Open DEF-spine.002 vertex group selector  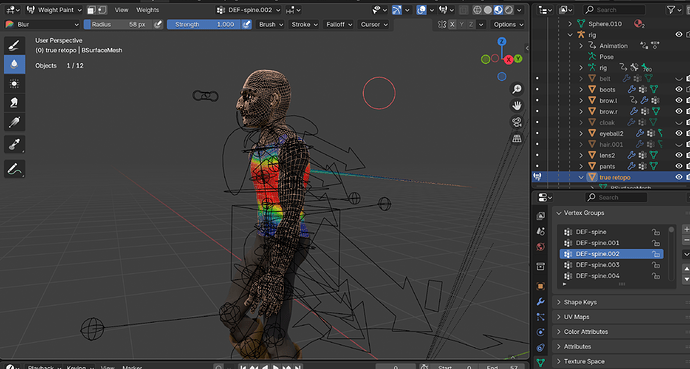(249, 10)
